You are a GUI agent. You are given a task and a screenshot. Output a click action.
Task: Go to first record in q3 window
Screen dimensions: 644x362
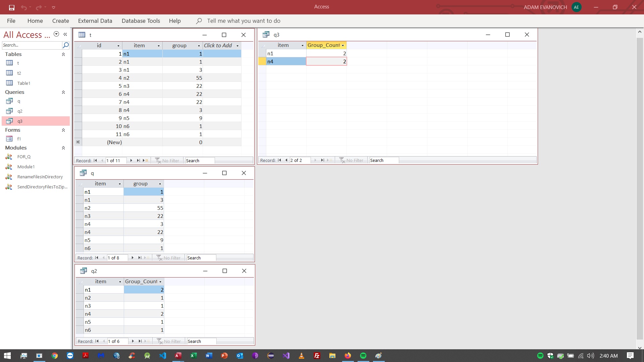(279, 160)
